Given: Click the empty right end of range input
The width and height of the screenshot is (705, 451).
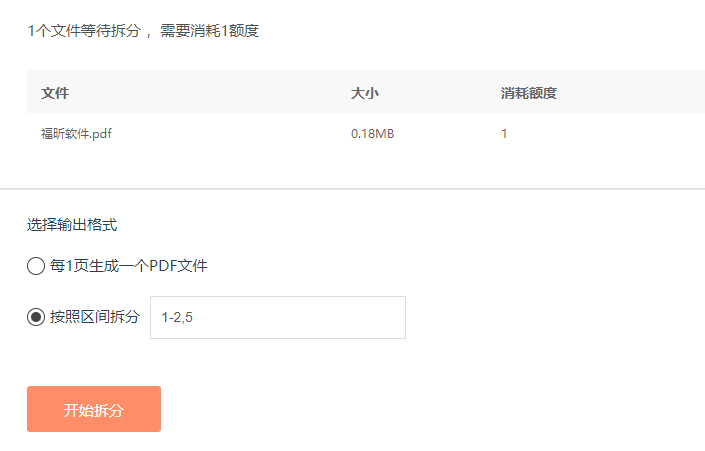Looking at the screenshot, I should 370,317.
